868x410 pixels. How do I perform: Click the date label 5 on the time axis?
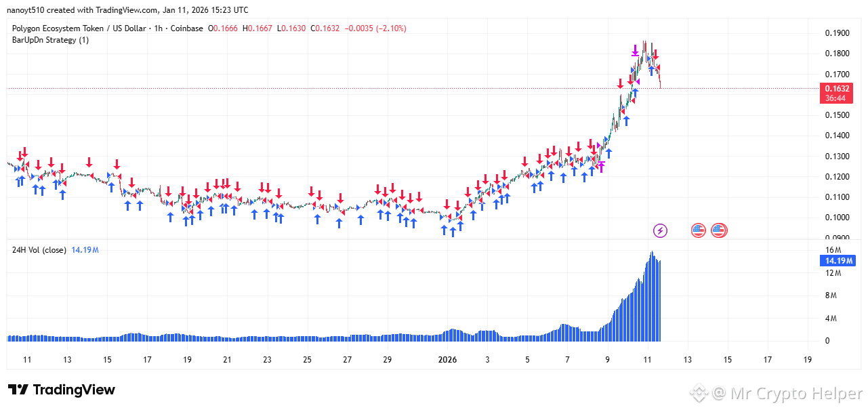click(x=527, y=360)
